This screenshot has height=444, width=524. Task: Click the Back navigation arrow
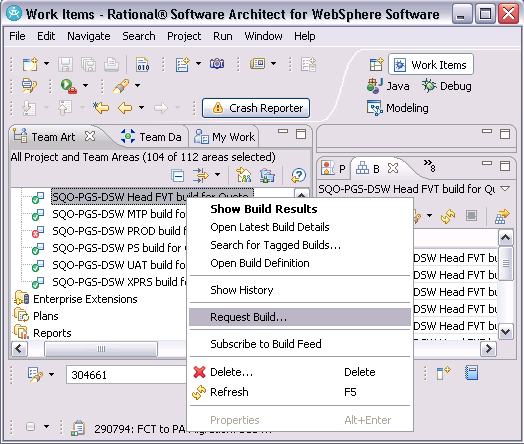pyautogui.click(x=125, y=108)
